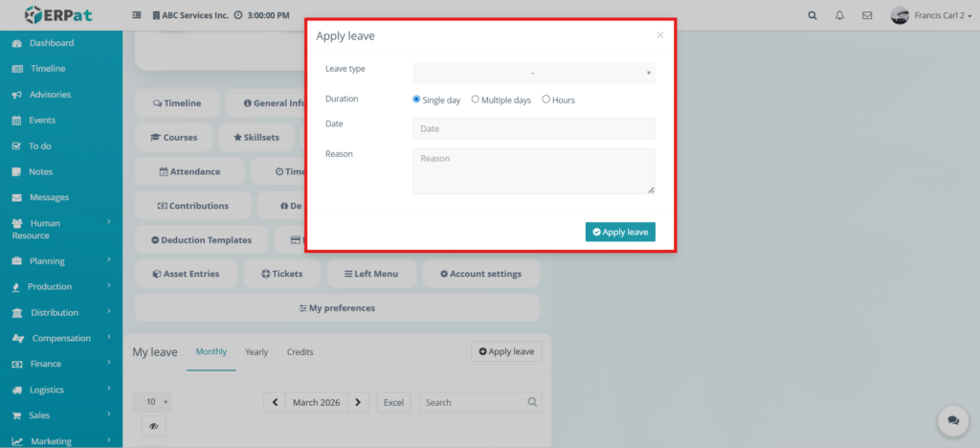The image size is (980, 448).
Task: Expand the Finance submenu chevron
Action: 109,362
